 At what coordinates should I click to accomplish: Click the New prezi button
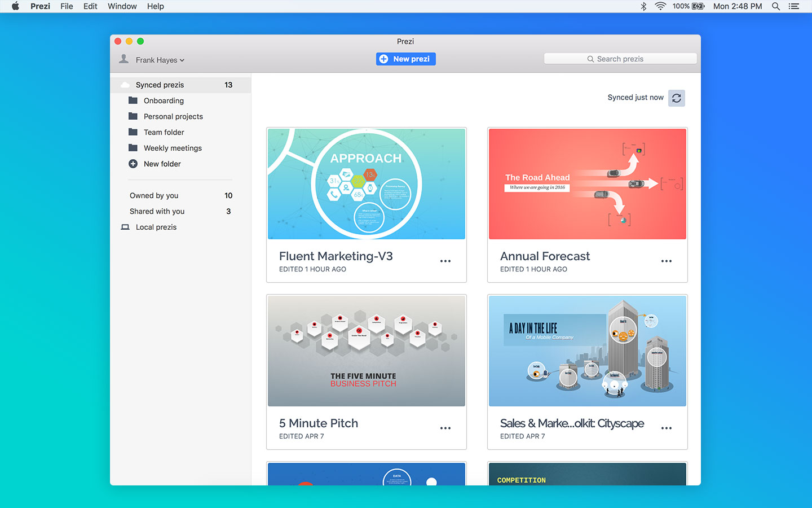[x=405, y=59]
